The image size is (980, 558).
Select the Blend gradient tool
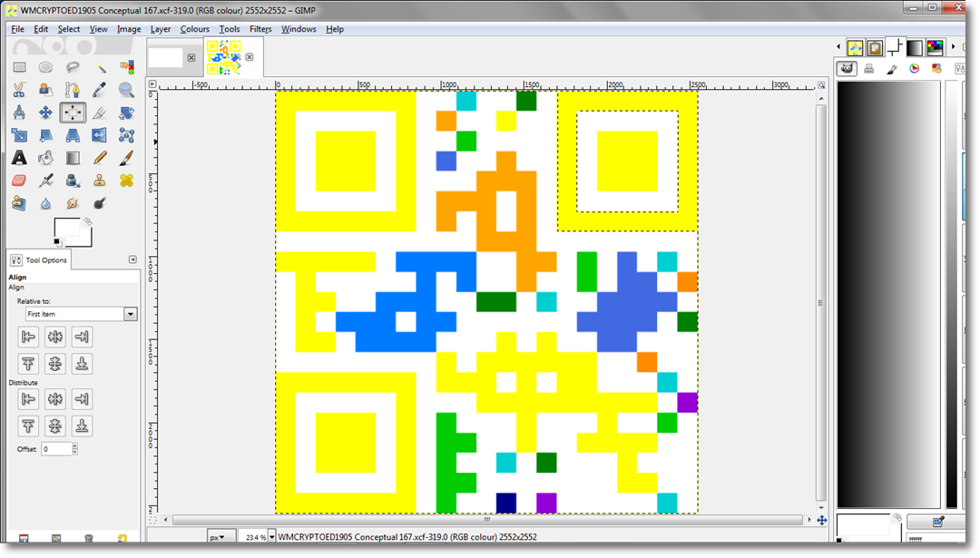point(73,158)
